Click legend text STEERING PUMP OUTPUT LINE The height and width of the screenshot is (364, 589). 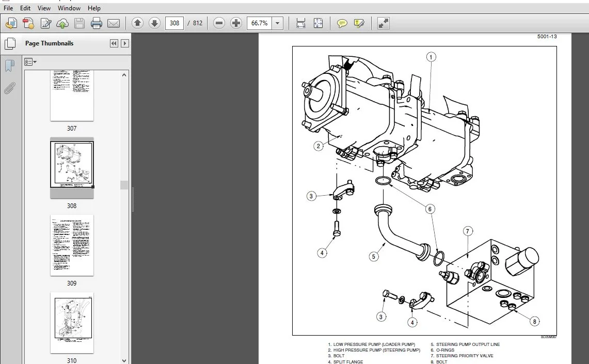coord(468,344)
